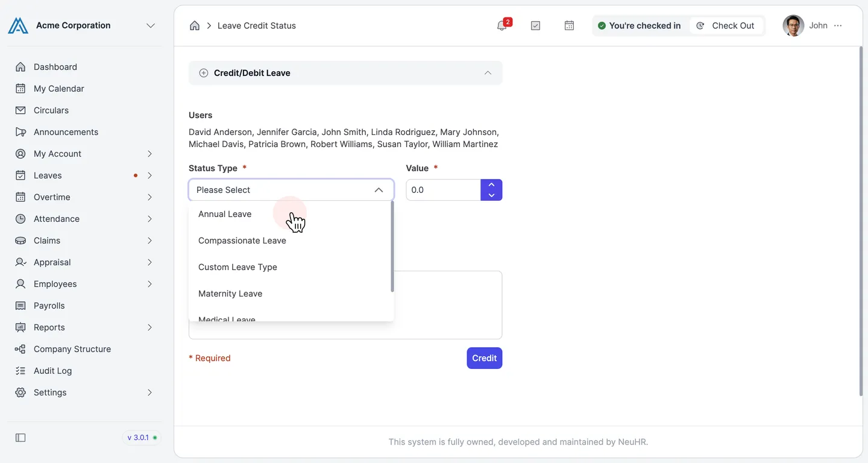
Task: Click the Appraisal person-check icon
Action: click(20, 262)
